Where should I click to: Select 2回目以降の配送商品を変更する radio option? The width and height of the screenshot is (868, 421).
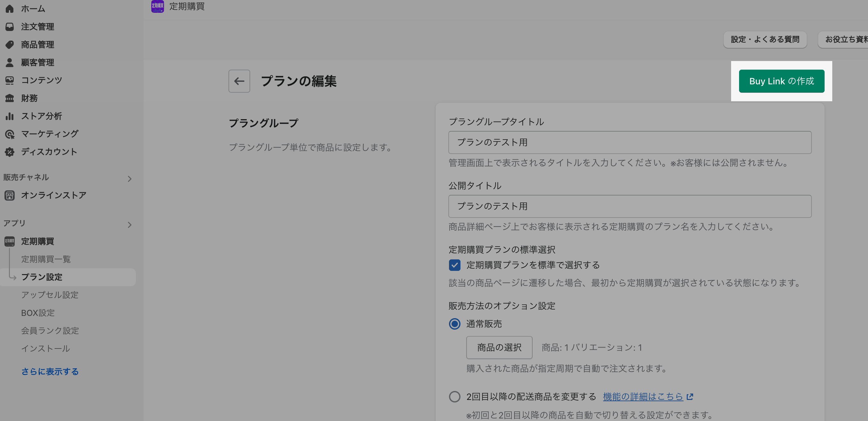click(x=454, y=396)
